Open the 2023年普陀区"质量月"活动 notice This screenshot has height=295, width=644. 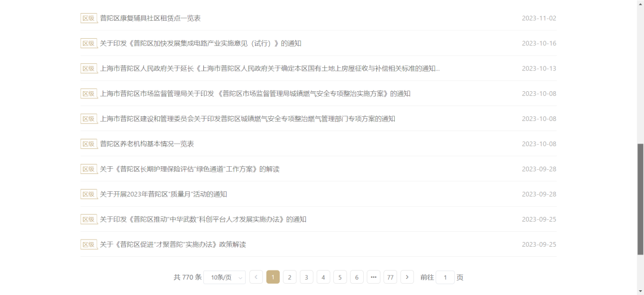[163, 194]
